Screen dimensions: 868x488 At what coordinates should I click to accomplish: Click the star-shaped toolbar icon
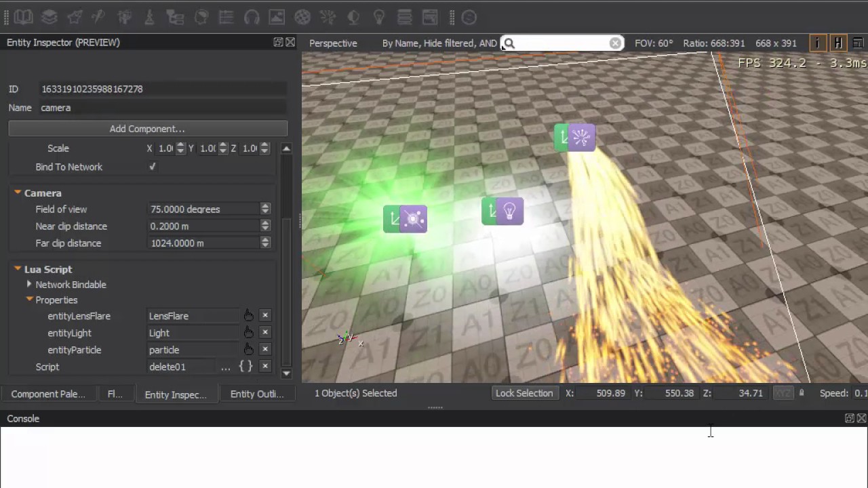75,18
